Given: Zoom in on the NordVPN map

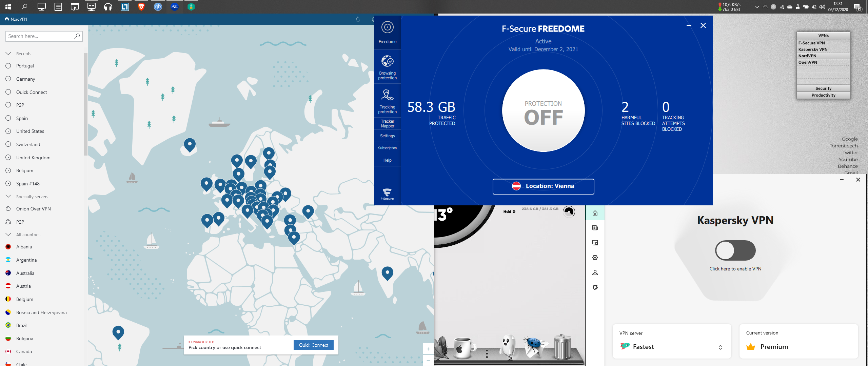Looking at the screenshot, I should 428,349.
